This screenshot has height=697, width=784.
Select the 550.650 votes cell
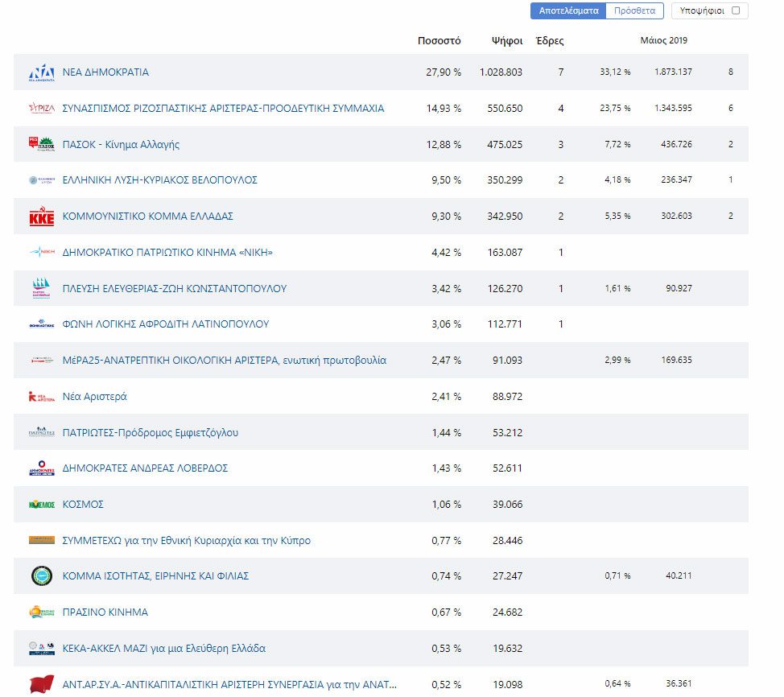point(505,108)
